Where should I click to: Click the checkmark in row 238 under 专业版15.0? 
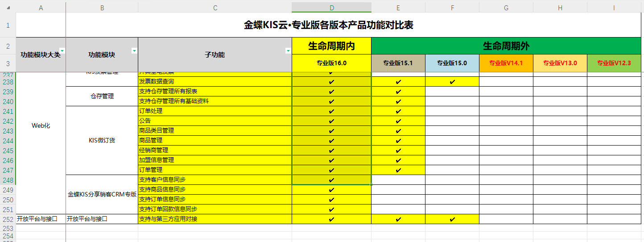452,82
